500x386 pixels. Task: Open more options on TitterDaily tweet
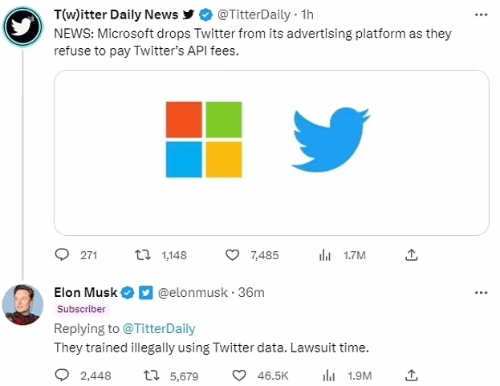tap(481, 15)
